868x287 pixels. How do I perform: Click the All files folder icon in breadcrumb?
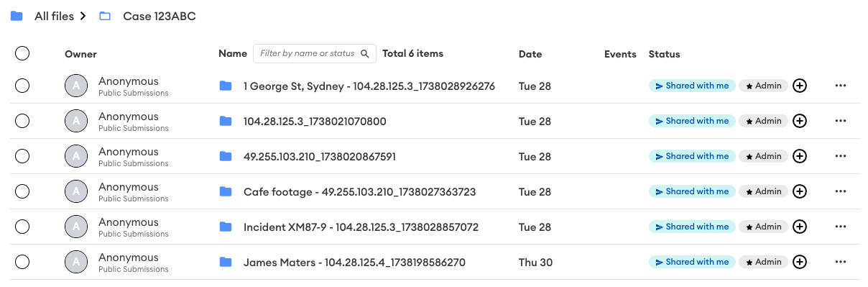click(17, 16)
